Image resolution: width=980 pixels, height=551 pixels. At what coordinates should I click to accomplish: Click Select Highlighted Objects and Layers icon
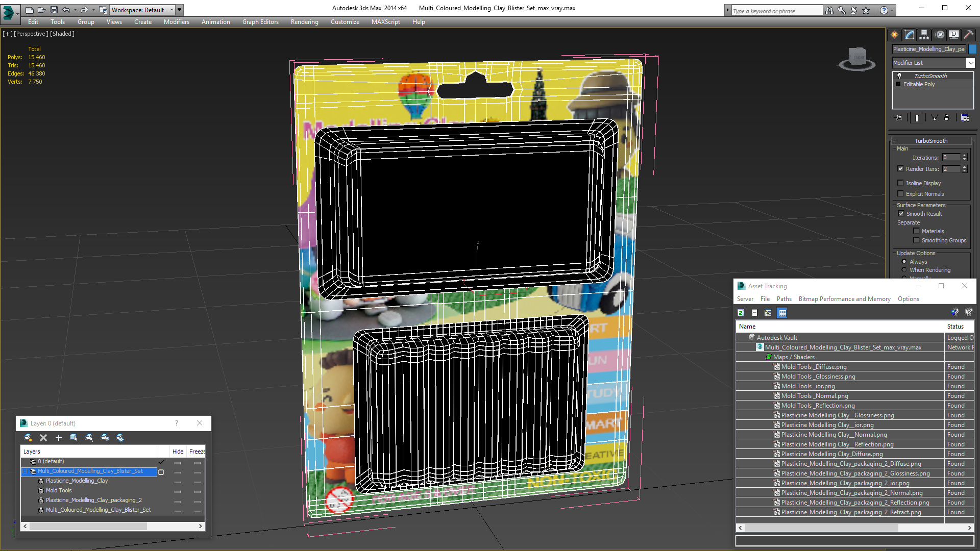pyautogui.click(x=74, y=438)
